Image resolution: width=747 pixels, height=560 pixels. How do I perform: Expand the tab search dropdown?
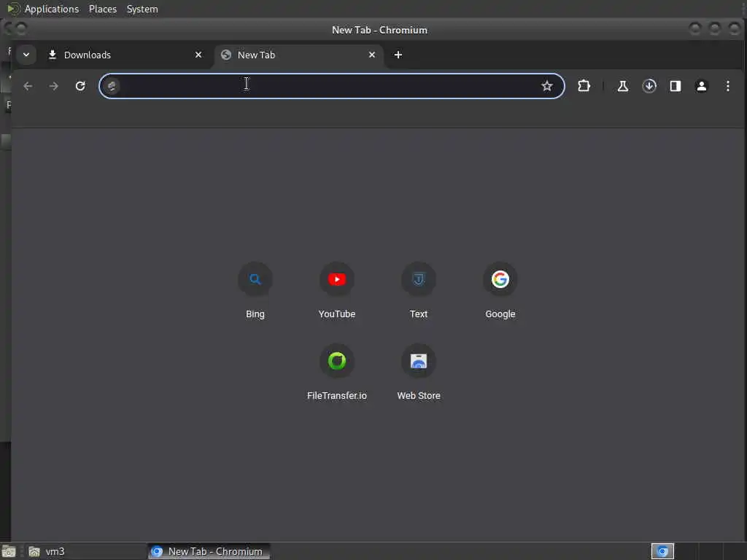coord(26,55)
